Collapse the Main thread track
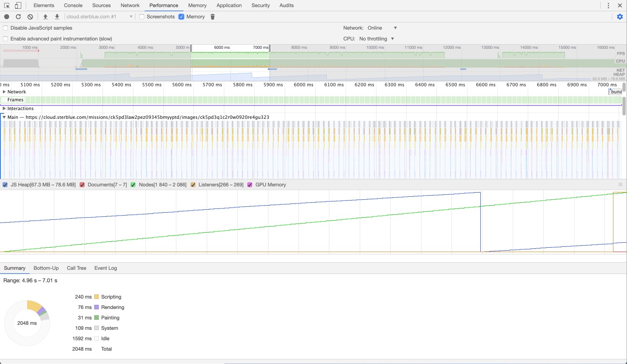Screen dimensions: 627x364 tap(4, 117)
